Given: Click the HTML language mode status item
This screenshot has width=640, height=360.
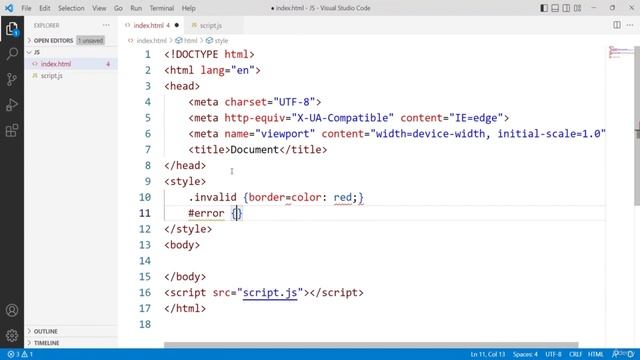Looking at the screenshot, I should tap(596, 354).
